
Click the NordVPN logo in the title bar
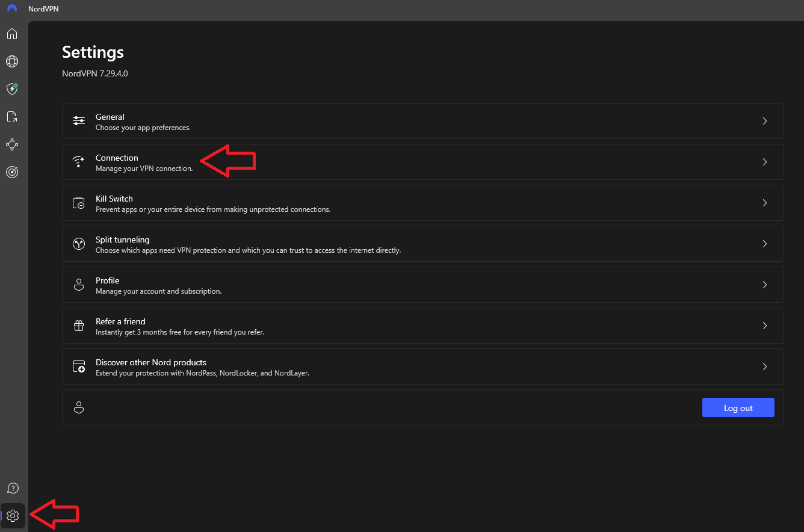(12, 8)
